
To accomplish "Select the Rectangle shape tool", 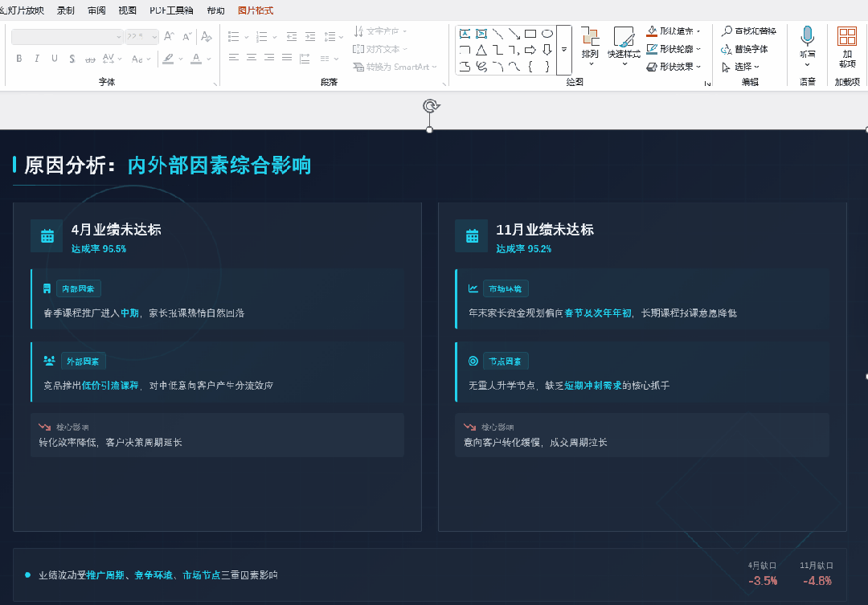I will [x=530, y=33].
